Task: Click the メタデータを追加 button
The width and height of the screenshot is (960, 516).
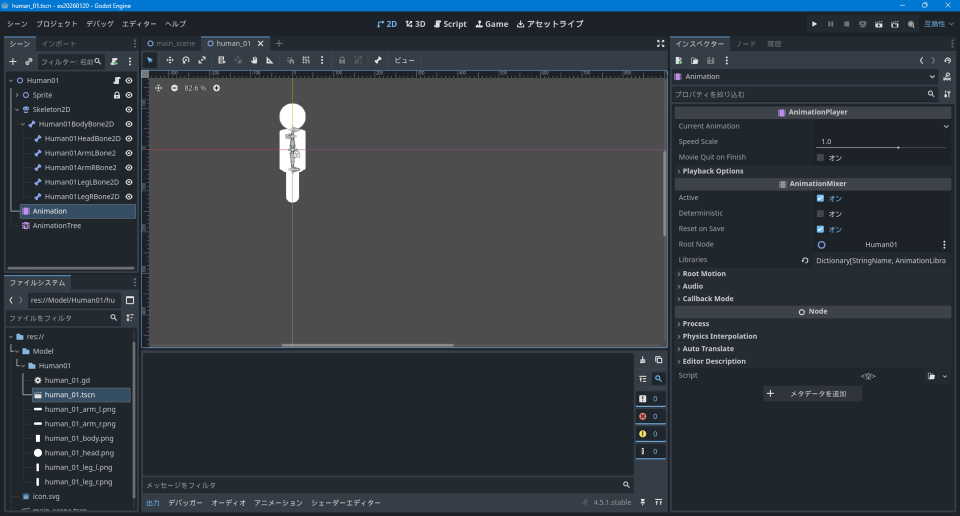Action: 811,394
